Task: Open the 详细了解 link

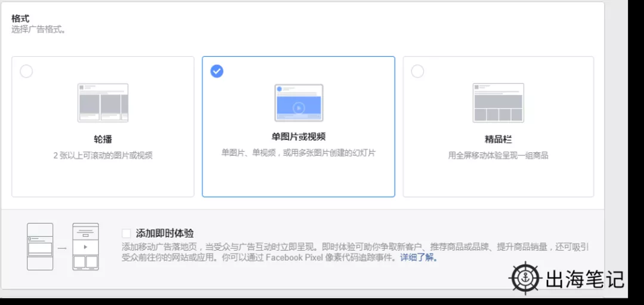Action: click(x=419, y=258)
